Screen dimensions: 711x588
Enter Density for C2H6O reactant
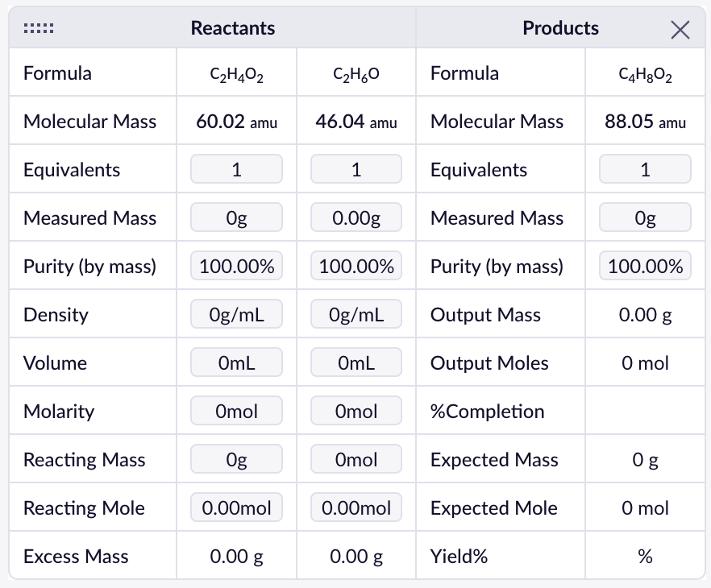356,315
